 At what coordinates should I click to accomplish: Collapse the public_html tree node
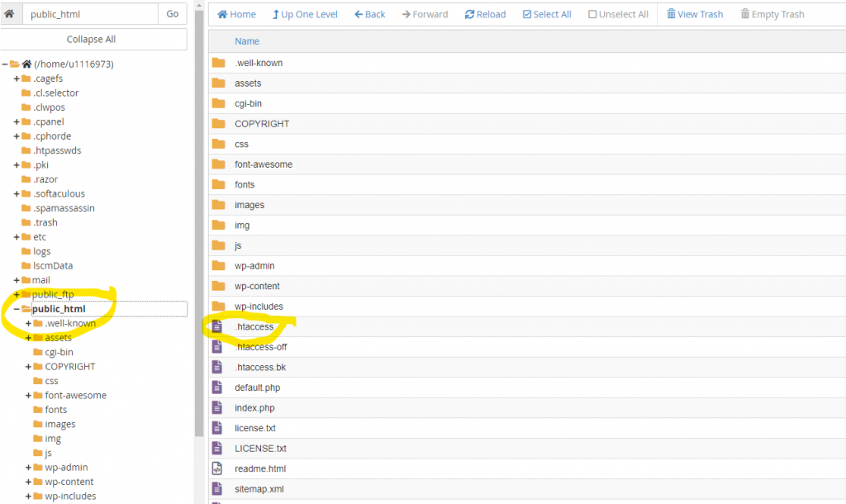coord(17,309)
